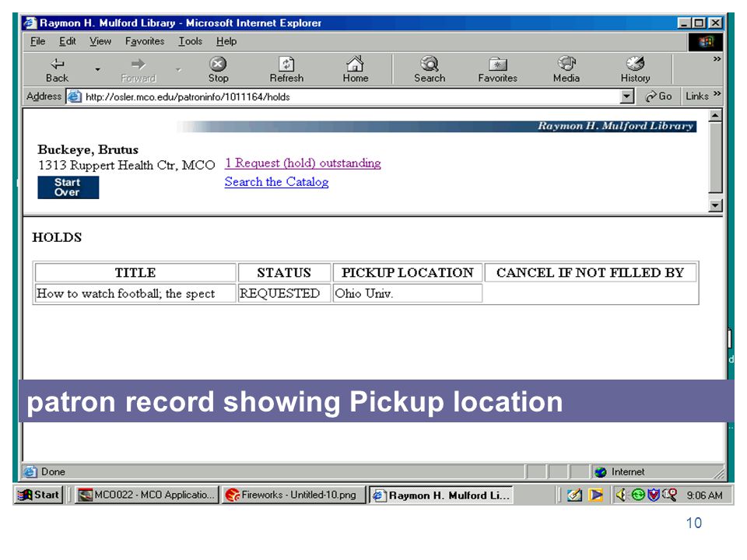Image resolution: width=747 pixels, height=560 pixels.
Task: Click the PICKUP LOCATION column header
Action: (x=407, y=272)
